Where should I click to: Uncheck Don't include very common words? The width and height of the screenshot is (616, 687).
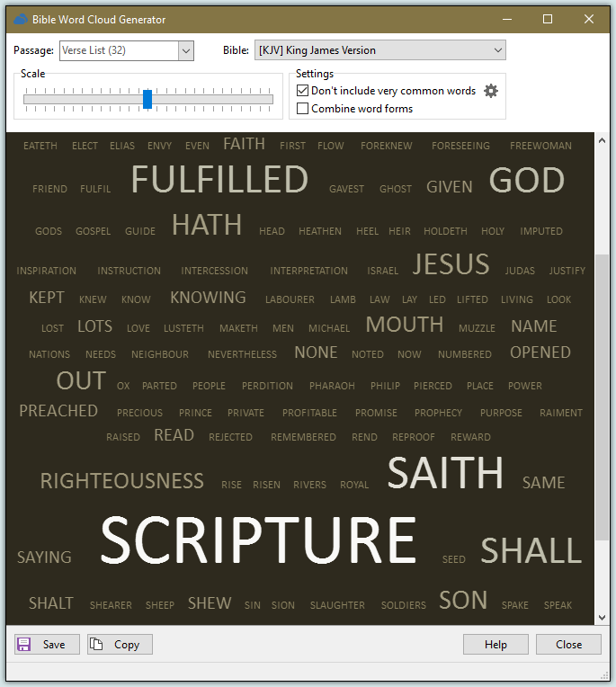(302, 91)
